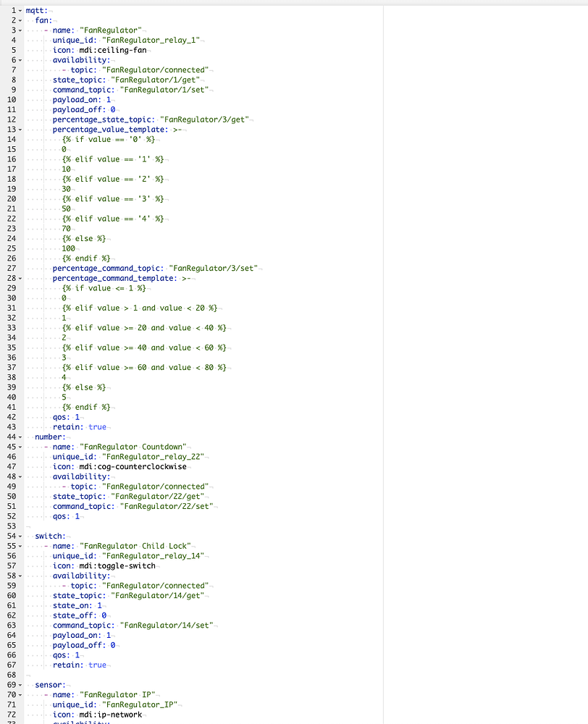
Task: Fold the availability block under switch
Action: coord(20,576)
